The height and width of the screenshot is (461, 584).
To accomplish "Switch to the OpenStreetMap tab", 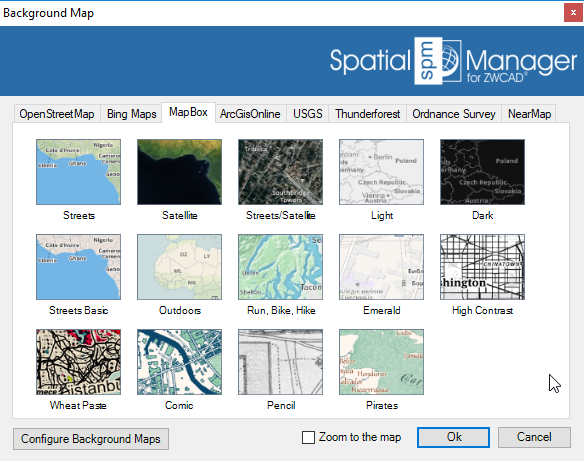I will 57,114.
